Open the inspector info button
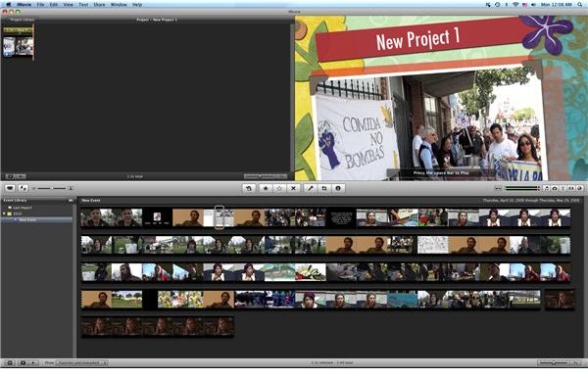Screen dimensions: 588x378 point(338,188)
